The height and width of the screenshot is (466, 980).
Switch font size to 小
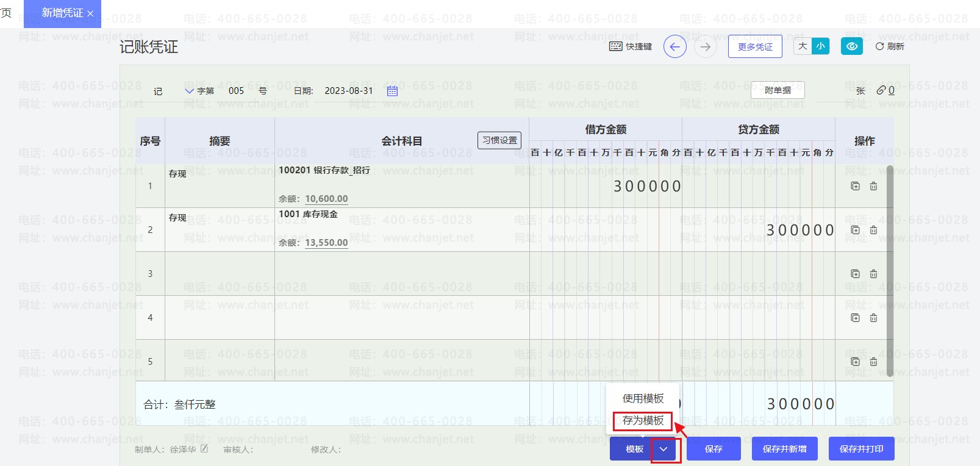tap(820, 46)
